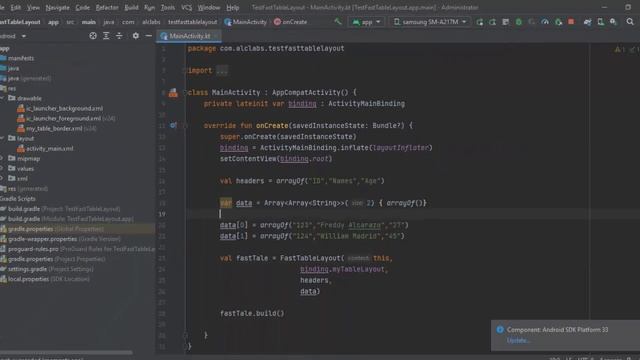Select ic_launcher_foreground.xml in project tree
640x360 pixels.
(66, 118)
